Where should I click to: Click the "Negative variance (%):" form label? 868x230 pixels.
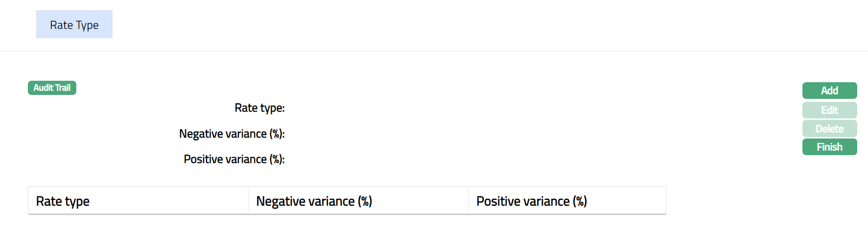[232, 134]
